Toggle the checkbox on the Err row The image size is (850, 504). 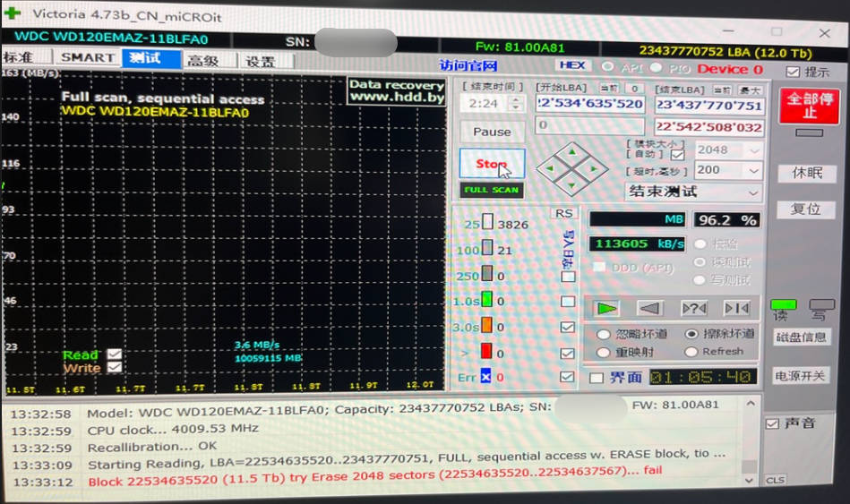tap(567, 377)
